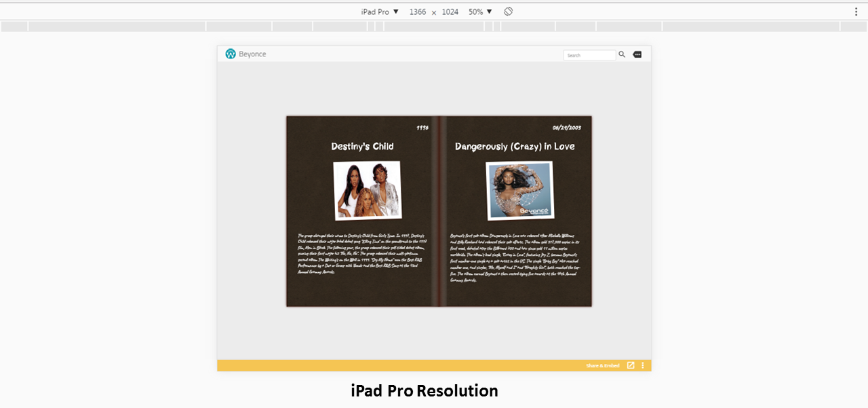Open the Dangerously in Love album cover
The image size is (868, 408).
[x=520, y=190]
